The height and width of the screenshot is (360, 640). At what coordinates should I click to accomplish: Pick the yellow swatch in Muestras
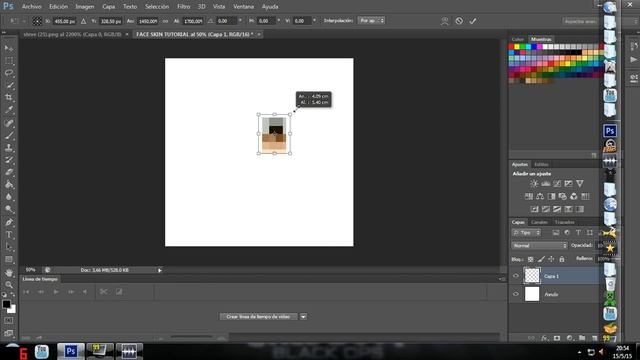517,47
